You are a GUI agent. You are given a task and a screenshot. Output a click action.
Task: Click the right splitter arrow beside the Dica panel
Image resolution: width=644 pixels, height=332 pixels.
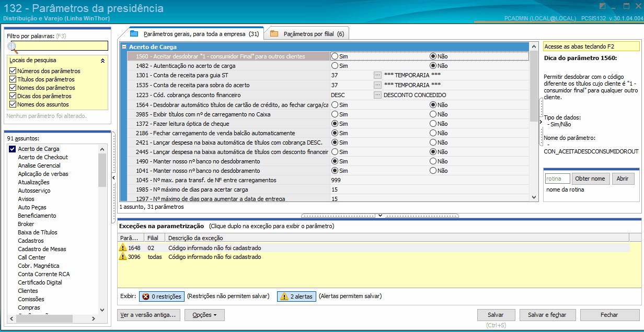click(x=540, y=121)
